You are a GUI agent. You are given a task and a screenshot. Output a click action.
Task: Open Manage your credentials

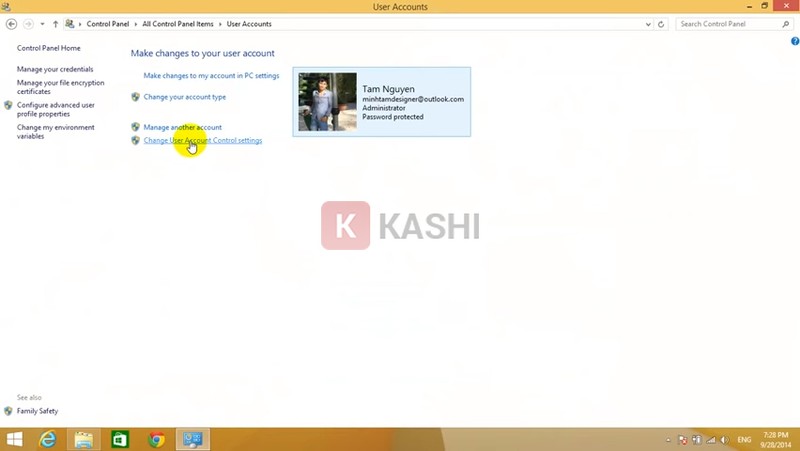pyautogui.click(x=55, y=69)
